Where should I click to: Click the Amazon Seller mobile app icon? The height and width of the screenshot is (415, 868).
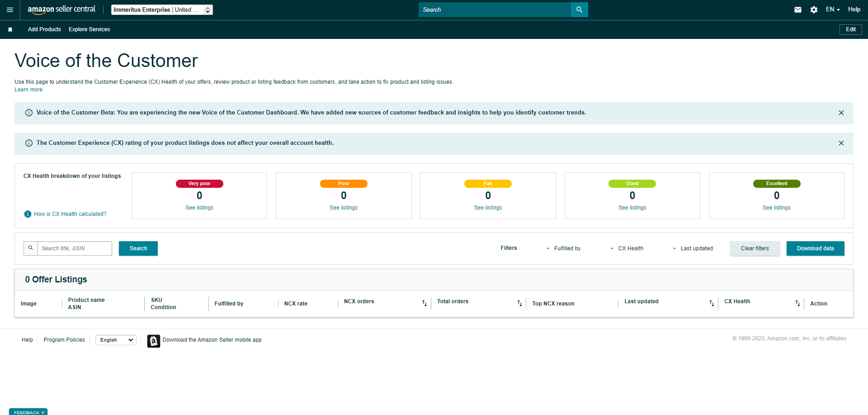[x=154, y=341]
